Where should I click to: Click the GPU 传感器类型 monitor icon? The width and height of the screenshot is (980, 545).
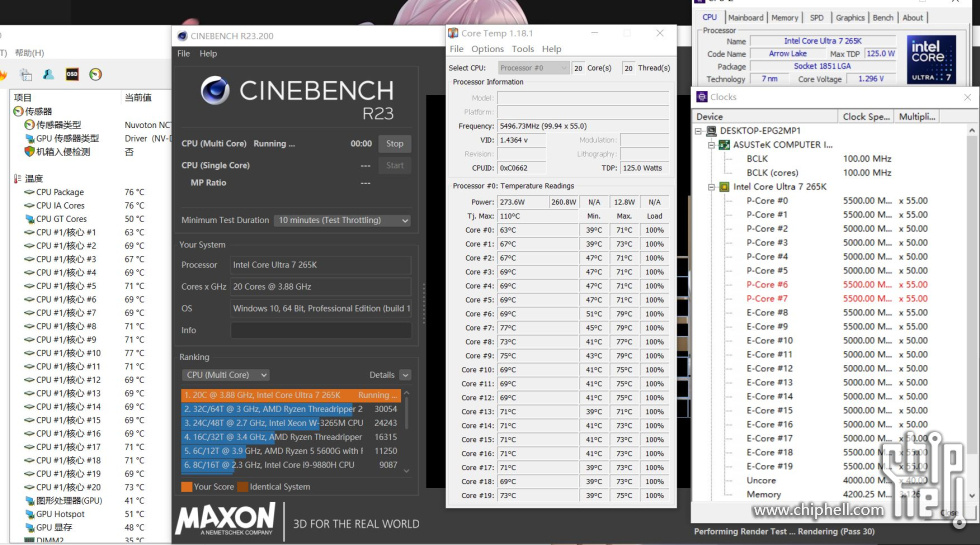pyautogui.click(x=29, y=138)
